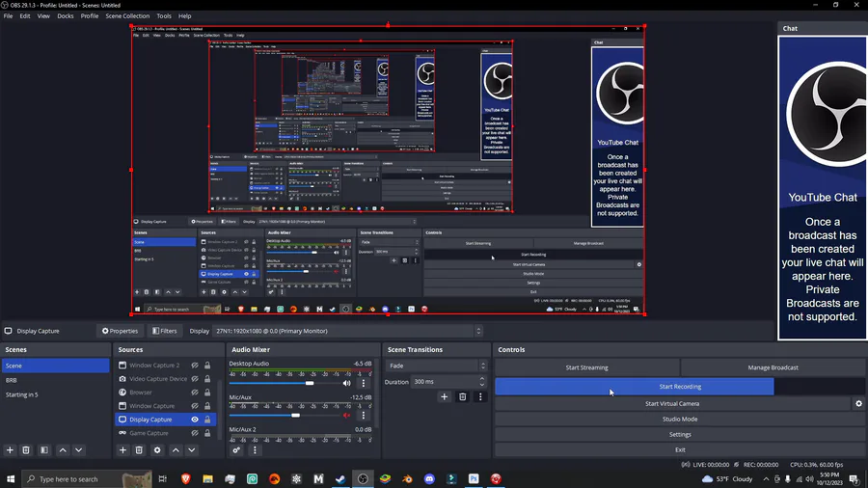Viewport: 868px width, 488px height.
Task: Adjust Desktop Audio volume slider
Action: (310, 383)
